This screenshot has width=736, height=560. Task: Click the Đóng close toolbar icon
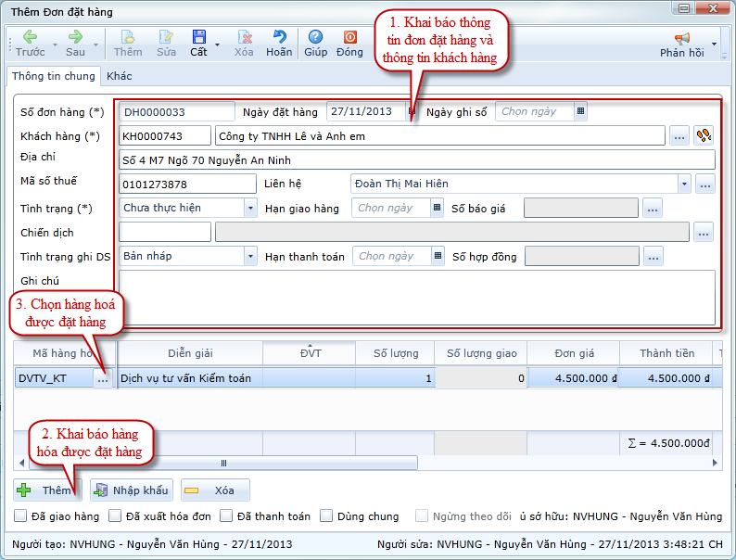(x=350, y=37)
